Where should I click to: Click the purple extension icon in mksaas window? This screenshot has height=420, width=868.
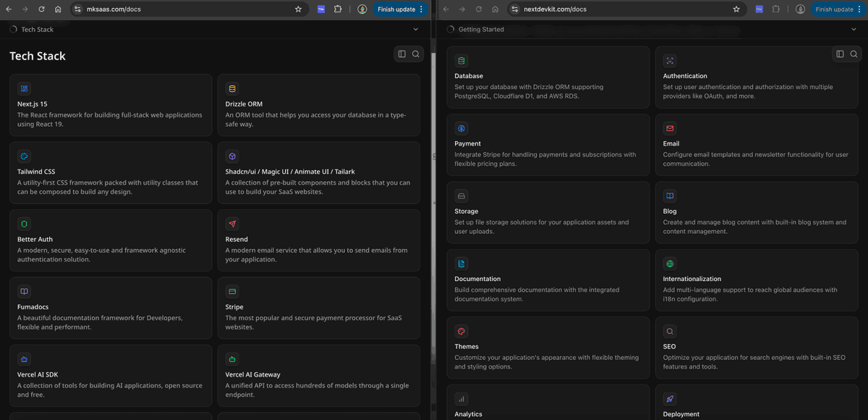[321, 9]
